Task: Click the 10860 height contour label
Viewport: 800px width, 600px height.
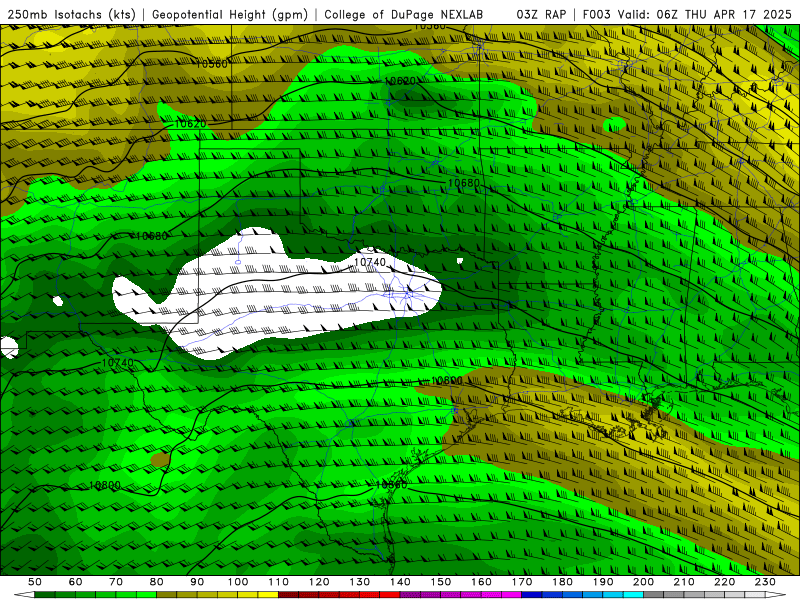Action: [x=391, y=485]
